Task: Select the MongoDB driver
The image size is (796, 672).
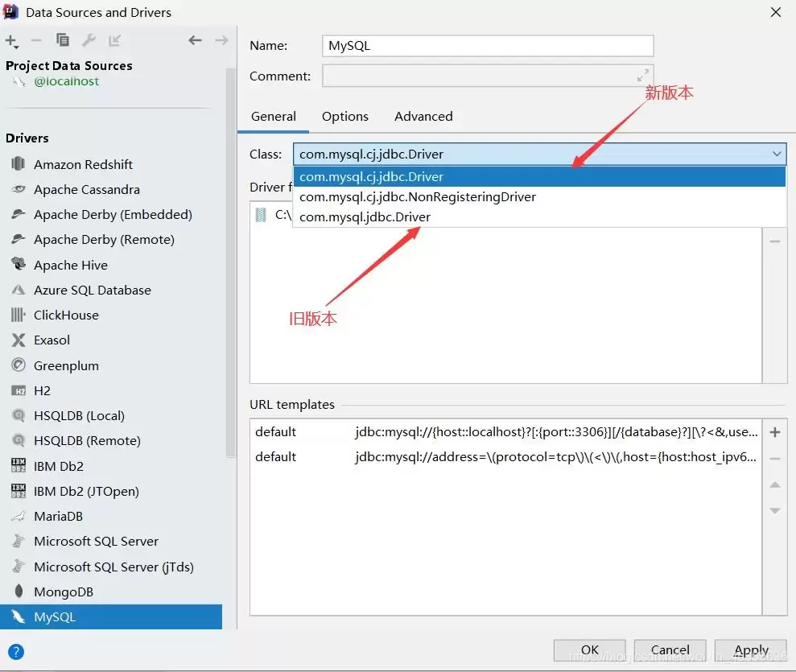Action: 111,592
